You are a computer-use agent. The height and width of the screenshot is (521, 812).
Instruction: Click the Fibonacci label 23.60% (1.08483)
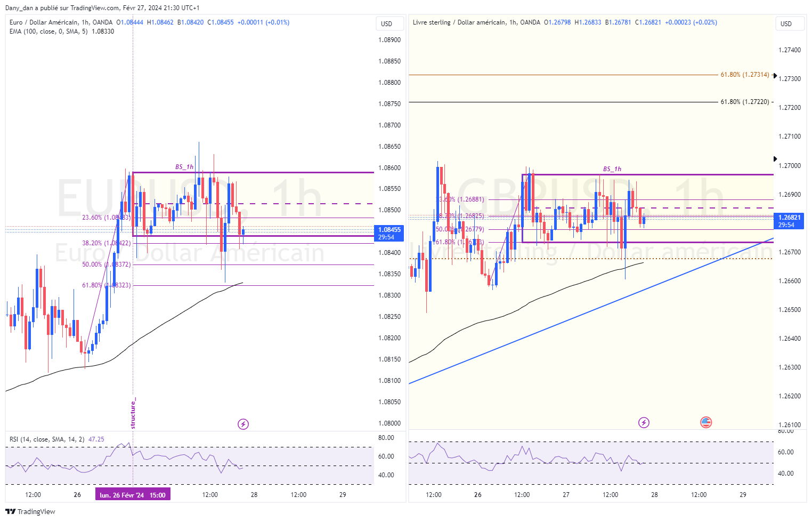coord(106,218)
